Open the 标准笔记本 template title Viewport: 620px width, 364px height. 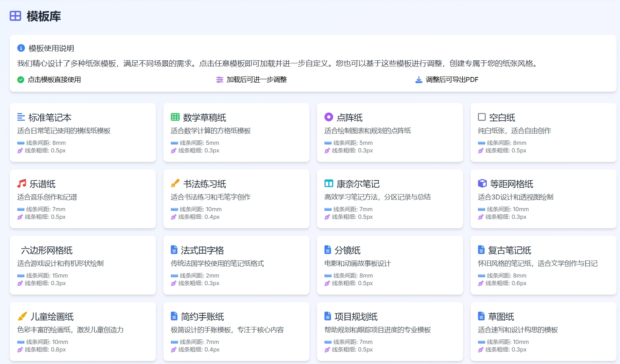[50, 118]
